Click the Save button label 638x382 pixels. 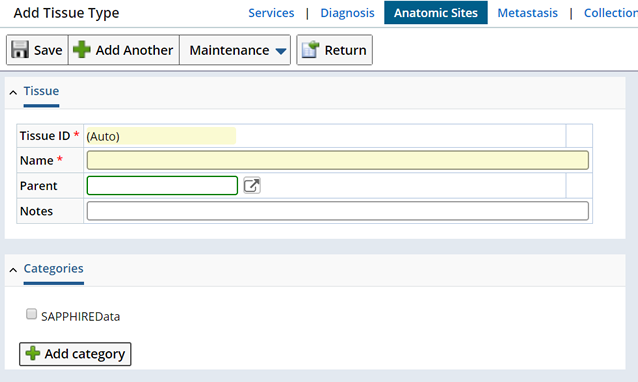click(48, 50)
